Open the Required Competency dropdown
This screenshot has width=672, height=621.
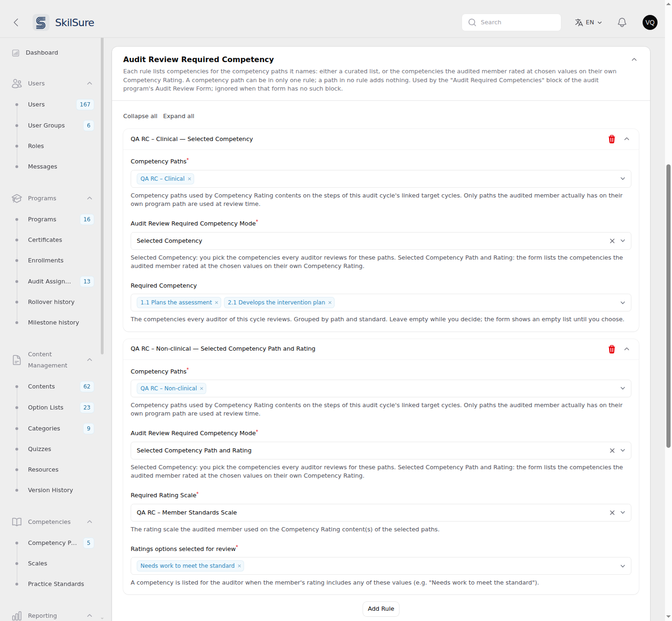(623, 303)
